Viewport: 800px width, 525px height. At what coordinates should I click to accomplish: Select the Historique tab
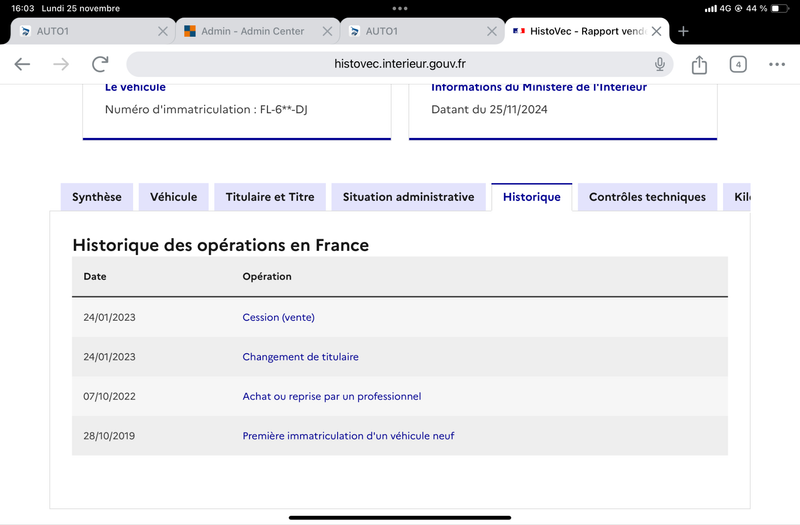(532, 197)
